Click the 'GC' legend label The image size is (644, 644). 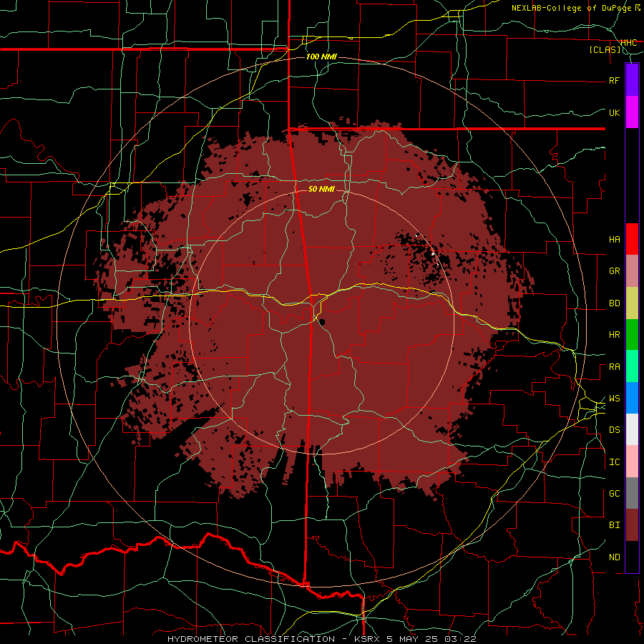[x=615, y=494]
